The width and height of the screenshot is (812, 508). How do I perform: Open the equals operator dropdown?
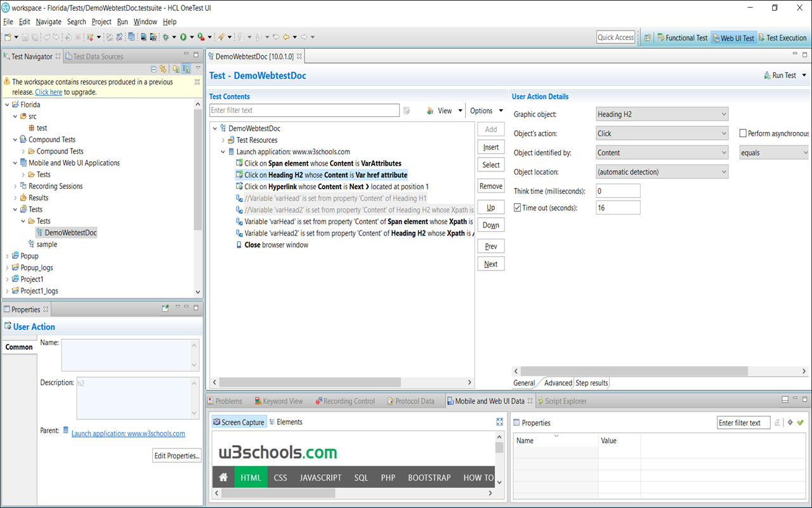point(775,152)
